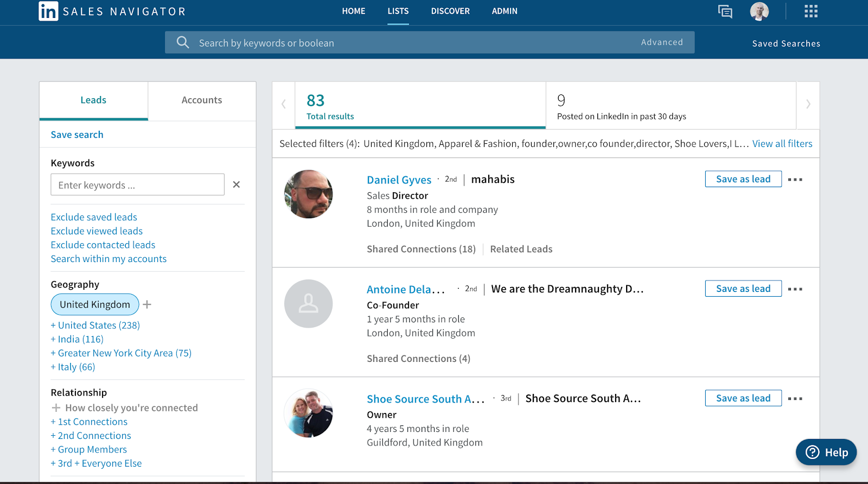868x484 pixels.
Task: Clear keywords with the X icon
Action: [237, 184]
